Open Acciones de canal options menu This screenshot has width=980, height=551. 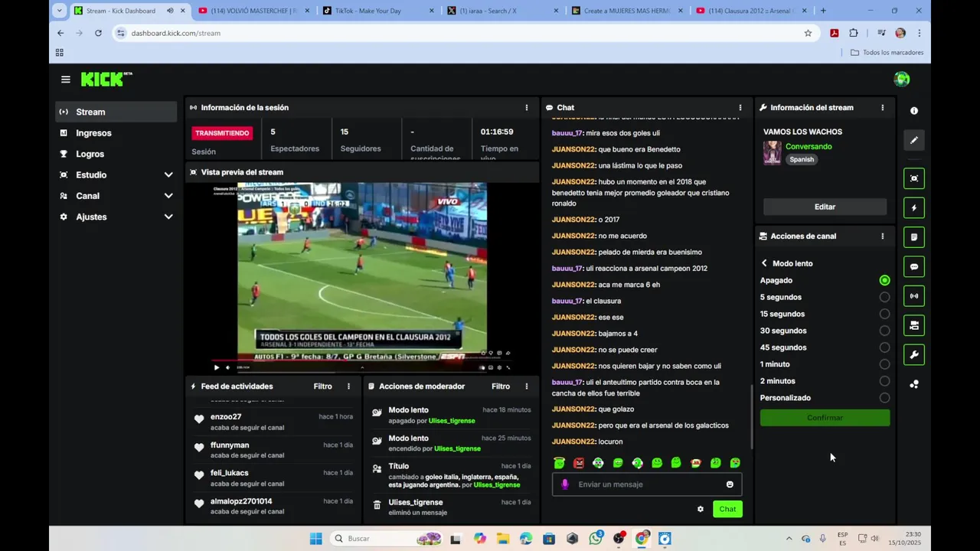pos(882,236)
